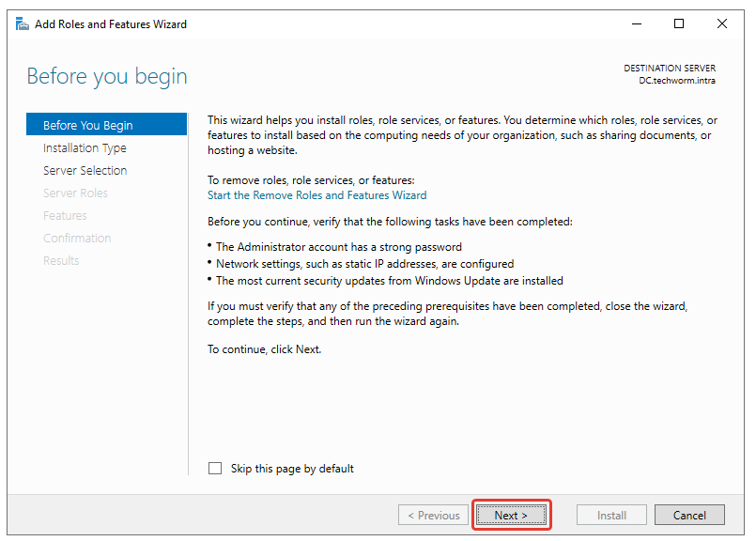Select the Server Roles step in sidebar
This screenshot has width=756, height=541.
(75, 193)
